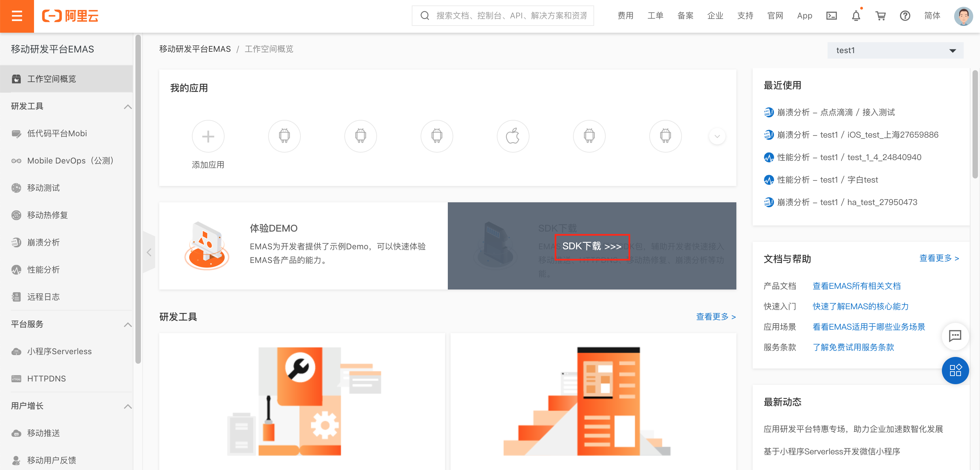Open the orange hamburger menu
The width and height of the screenshot is (980, 470).
pos(17,16)
